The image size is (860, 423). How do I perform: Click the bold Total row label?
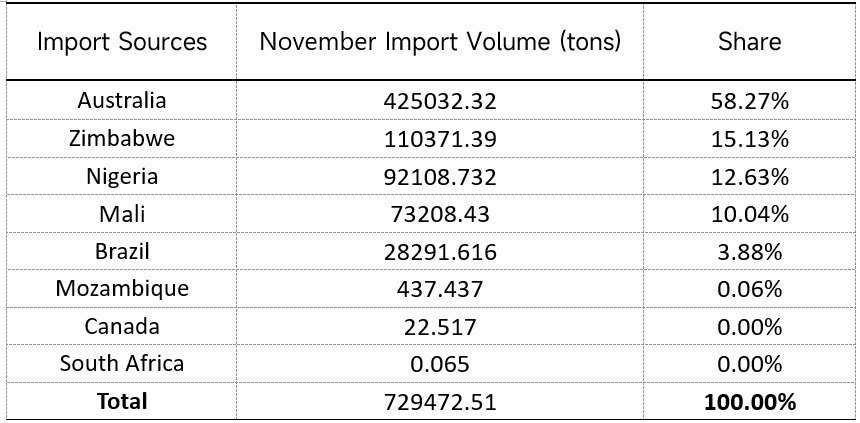[122, 401]
